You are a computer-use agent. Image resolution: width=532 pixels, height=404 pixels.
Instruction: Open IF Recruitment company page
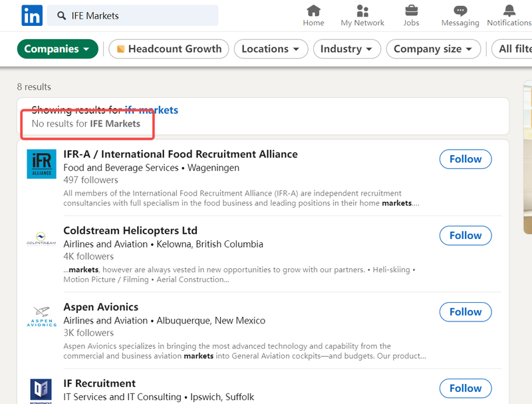[x=99, y=383]
